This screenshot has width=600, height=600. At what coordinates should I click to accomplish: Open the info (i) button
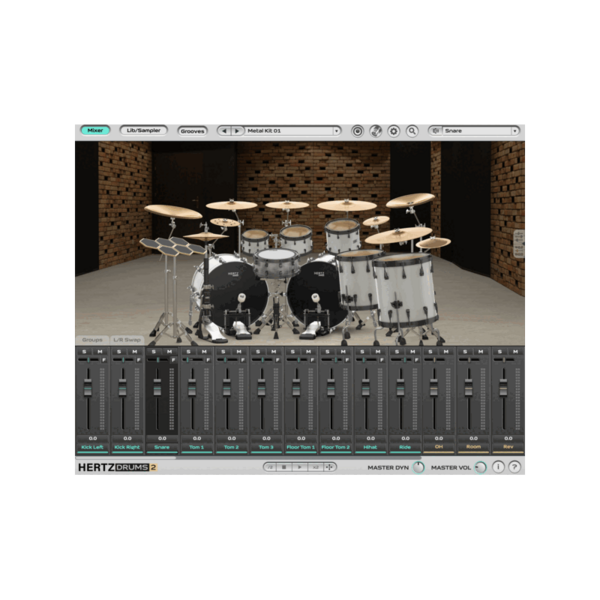[498, 467]
